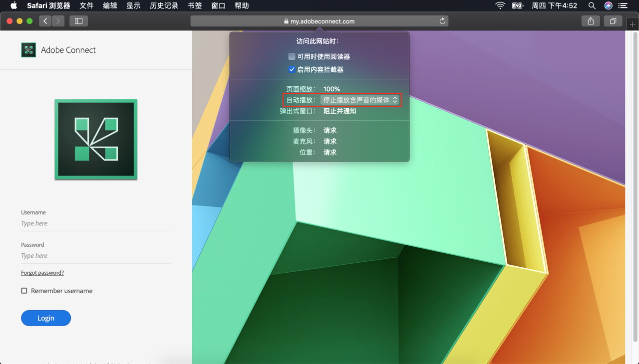
Task: Open the 帮助 menu
Action: pyautogui.click(x=242, y=5)
